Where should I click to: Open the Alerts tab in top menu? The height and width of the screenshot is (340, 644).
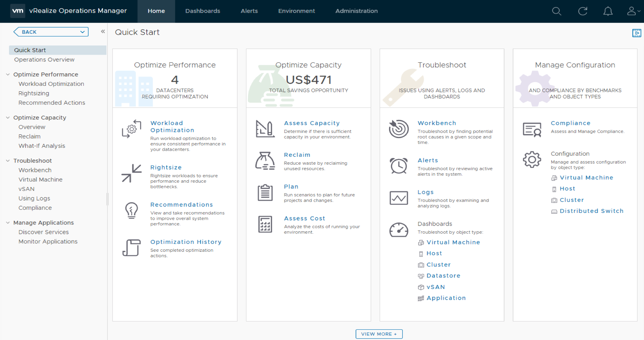pyautogui.click(x=249, y=11)
